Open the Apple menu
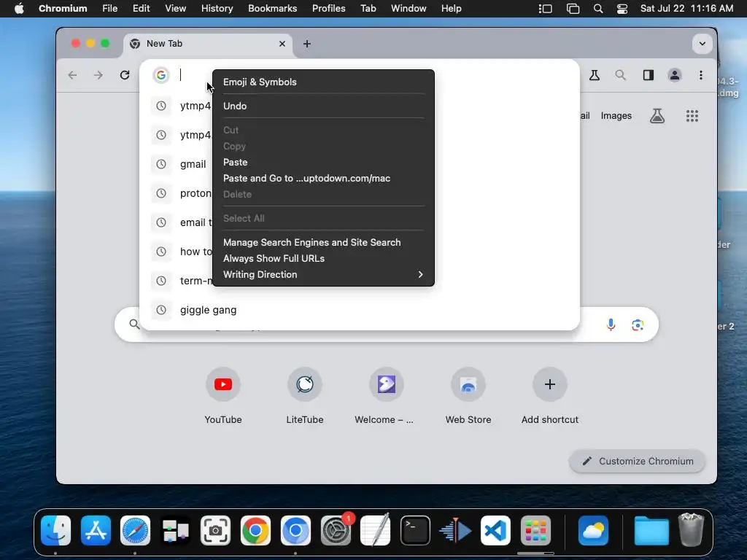747x560 pixels. [x=19, y=9]
